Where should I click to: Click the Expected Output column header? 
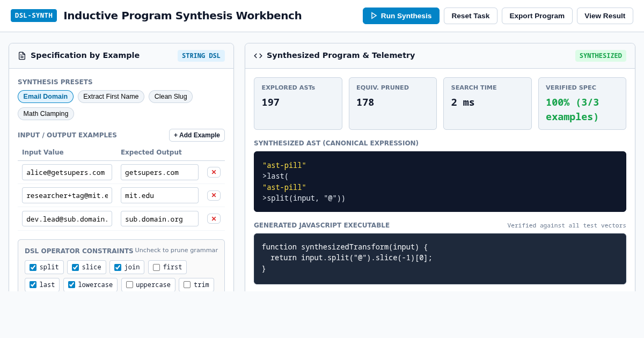151,152
